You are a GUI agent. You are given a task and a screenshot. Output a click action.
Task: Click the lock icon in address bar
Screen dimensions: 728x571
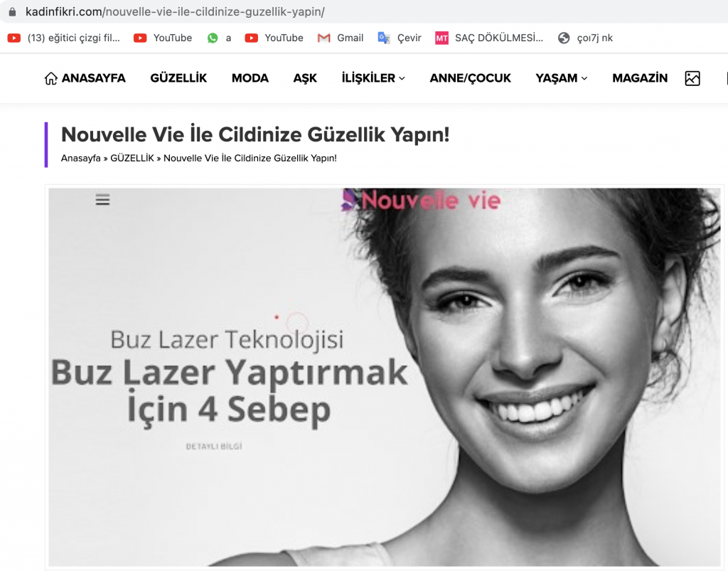[x=12, y=11]
